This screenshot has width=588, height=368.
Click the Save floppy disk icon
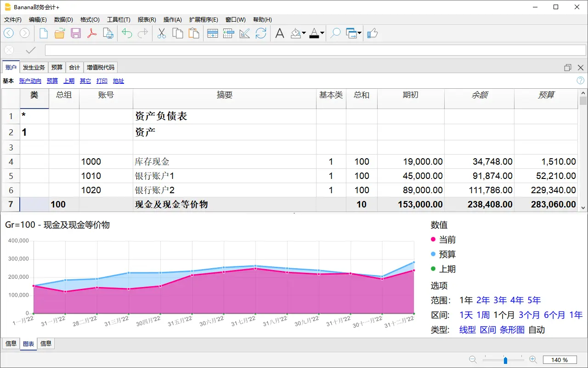[76, 33]
